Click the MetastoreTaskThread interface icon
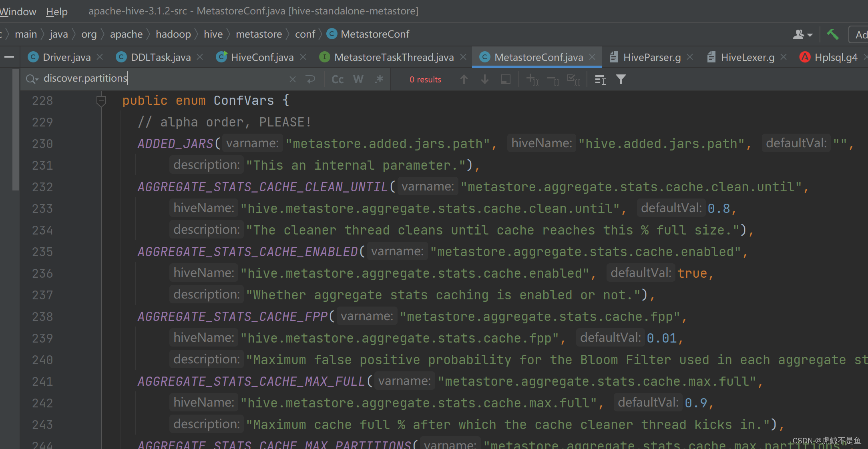The image size is (868, 449). pos(325,57)
